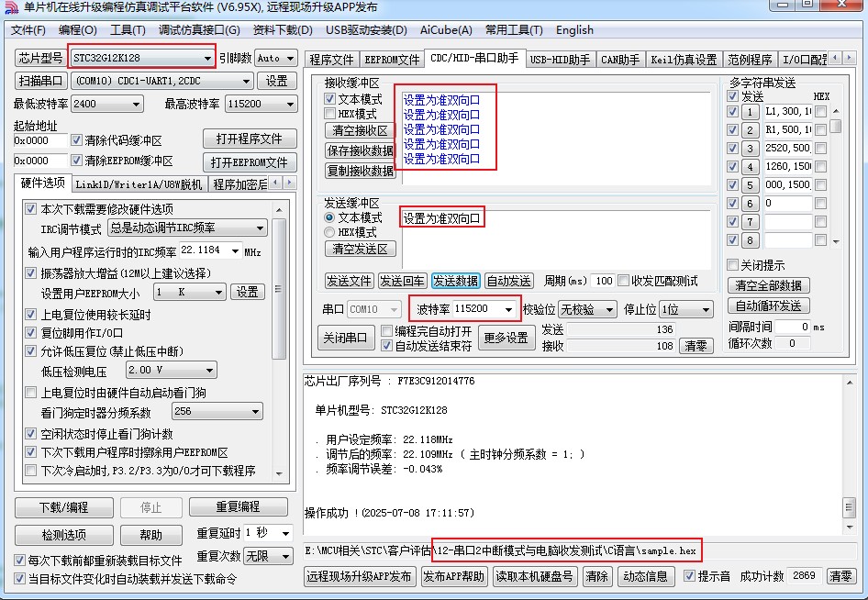Click right arrow of hardware options tab strip

pos(290,183)
